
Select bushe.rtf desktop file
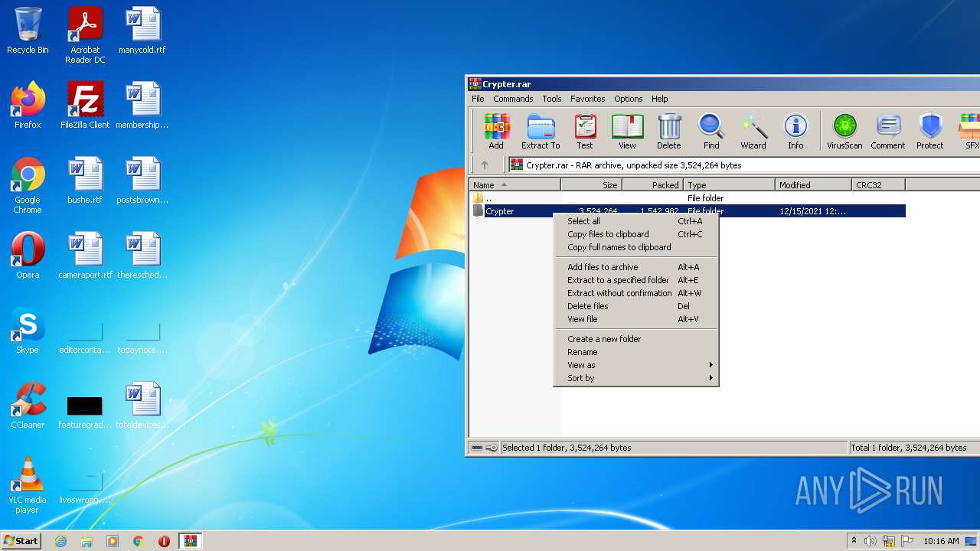pyautogui.click(x=85, y=180)
